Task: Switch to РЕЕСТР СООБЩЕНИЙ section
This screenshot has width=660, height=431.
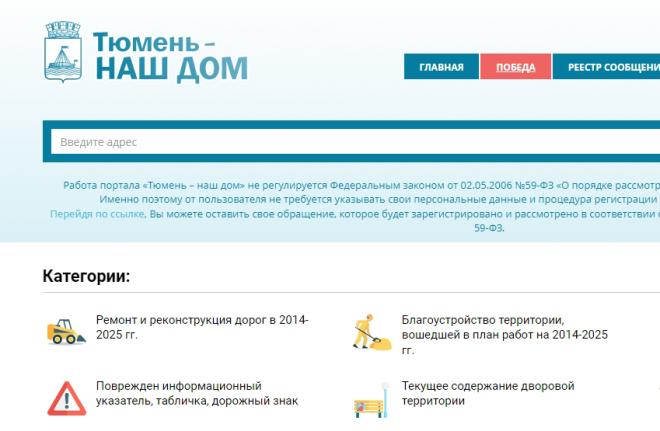Action: tap(610, 67)
